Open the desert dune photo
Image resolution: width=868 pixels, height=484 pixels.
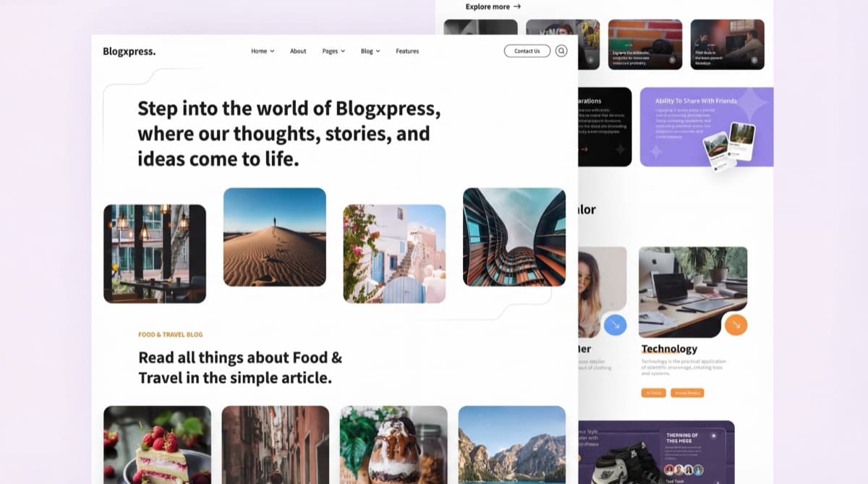tap(275, 237)
